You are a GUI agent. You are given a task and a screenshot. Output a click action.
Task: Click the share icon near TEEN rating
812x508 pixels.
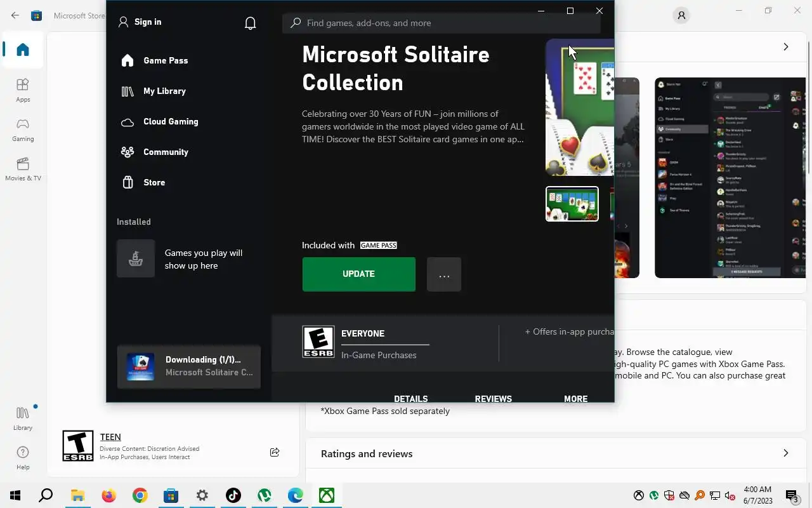(275, 452)
